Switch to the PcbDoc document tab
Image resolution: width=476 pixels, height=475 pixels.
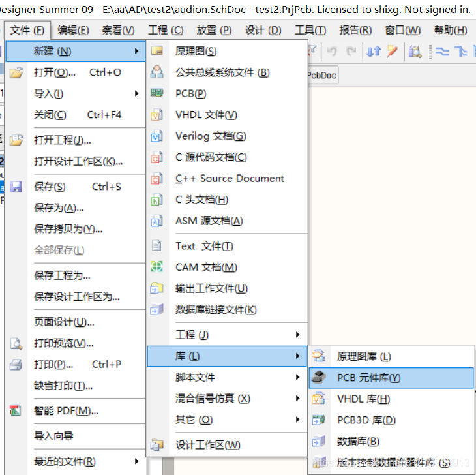tap(321, 76)
